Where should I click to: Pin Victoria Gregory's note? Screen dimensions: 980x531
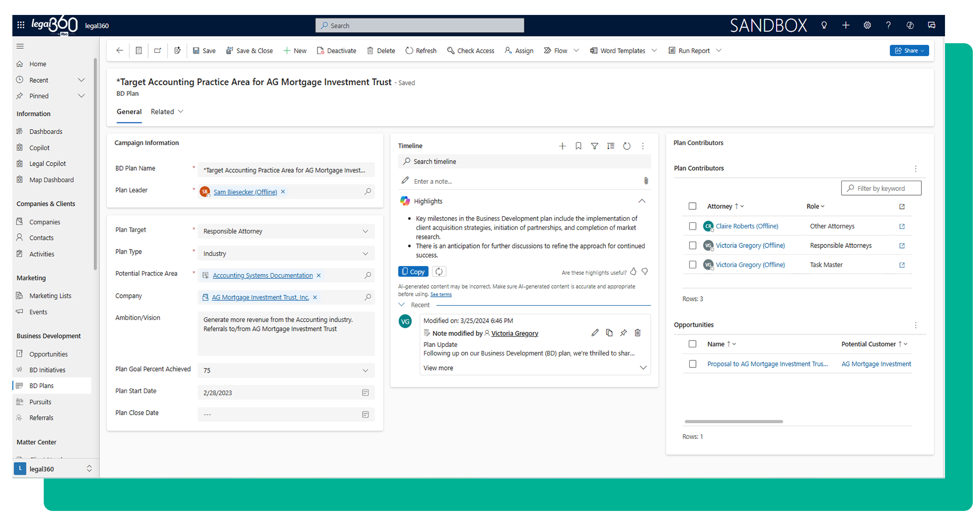click(x=623, y=333)
